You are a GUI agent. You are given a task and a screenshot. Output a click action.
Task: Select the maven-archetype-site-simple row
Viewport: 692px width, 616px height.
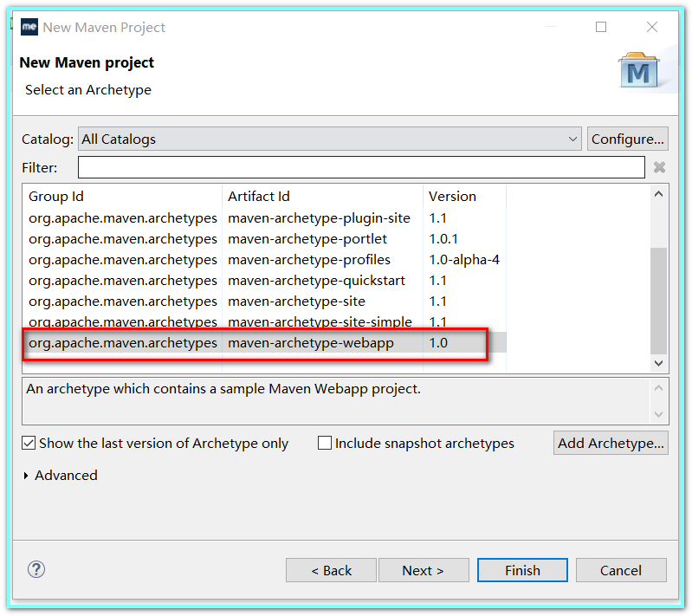264,321
